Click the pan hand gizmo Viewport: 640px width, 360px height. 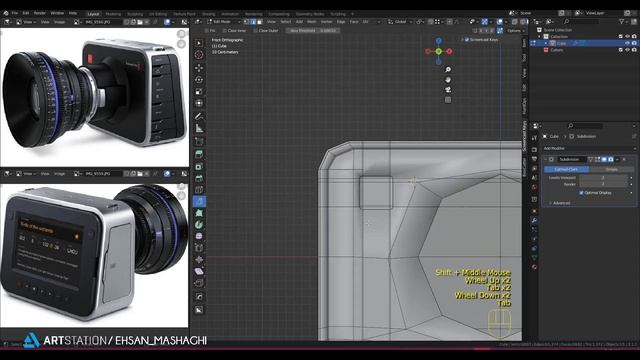pyautogui.click(x=448, y=80)
